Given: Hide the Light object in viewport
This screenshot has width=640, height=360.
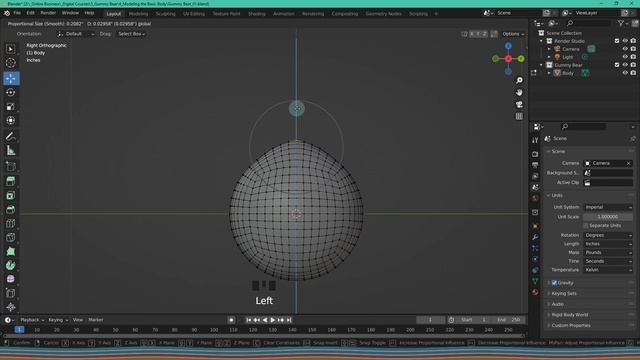Looking at the screenshot, I should (x=625, y=57).
